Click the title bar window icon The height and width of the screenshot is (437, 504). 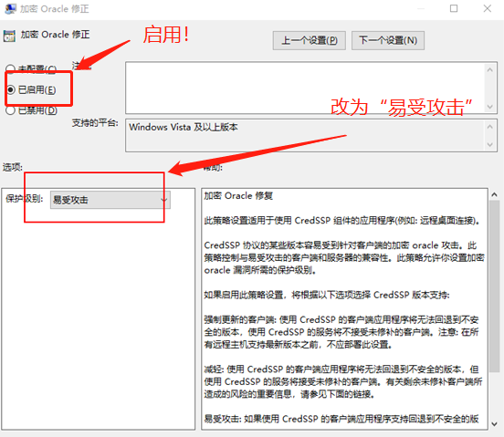coord(10,9)
